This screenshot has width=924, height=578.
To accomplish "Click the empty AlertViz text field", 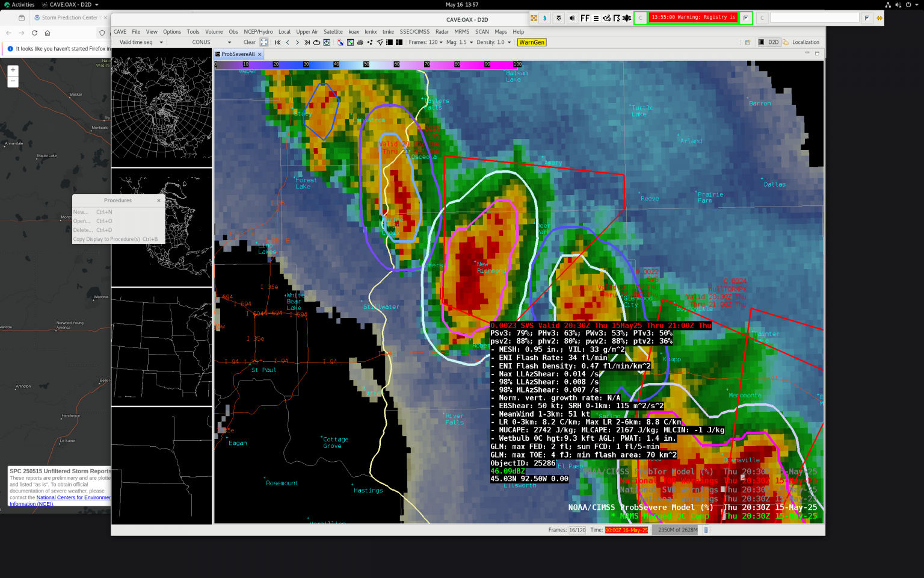I will tap(815, 18).
